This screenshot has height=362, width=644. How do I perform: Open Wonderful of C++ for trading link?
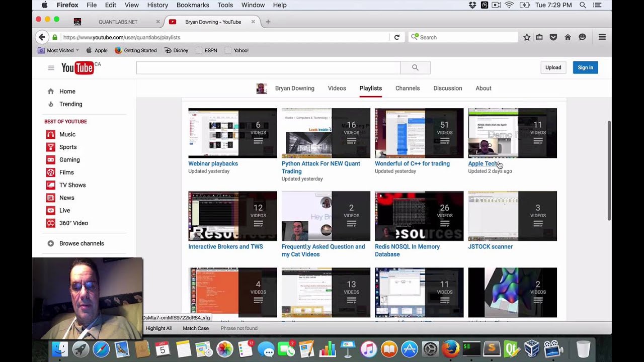(x=412, y=163)
